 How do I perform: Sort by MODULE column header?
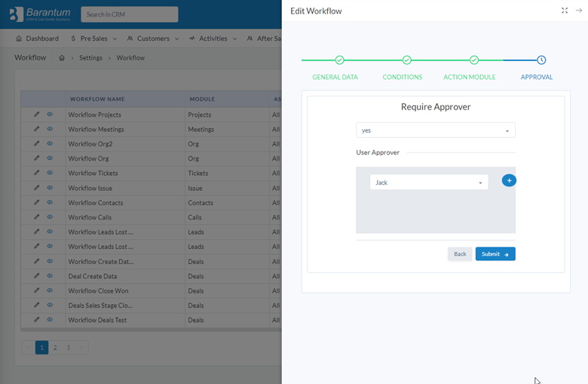[x=202, y=99]
